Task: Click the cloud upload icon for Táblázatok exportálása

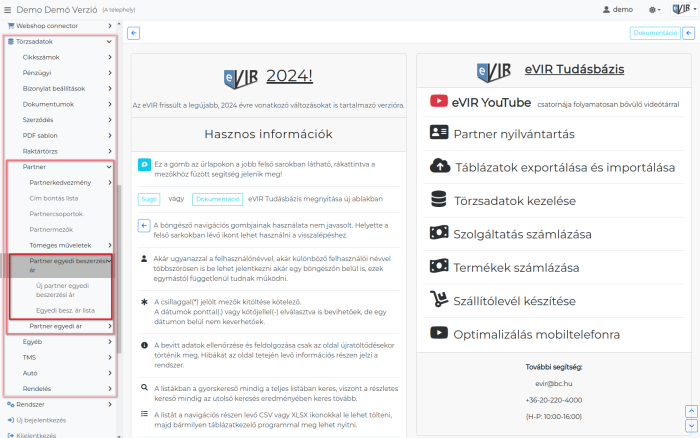Action: (438, 166)
